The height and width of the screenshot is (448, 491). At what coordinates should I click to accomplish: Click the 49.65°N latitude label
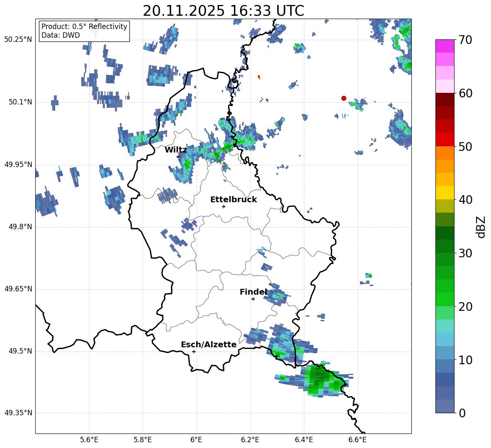tap(18, 289)
